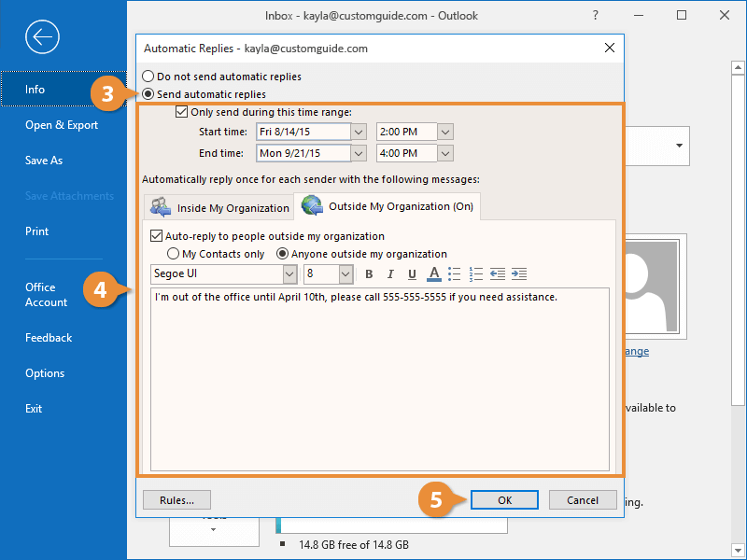The width and height of the screenshot is (747, 560).
Task: Click the Bold formatting icon
Action: pyautogui.click(x=369, y=274)
